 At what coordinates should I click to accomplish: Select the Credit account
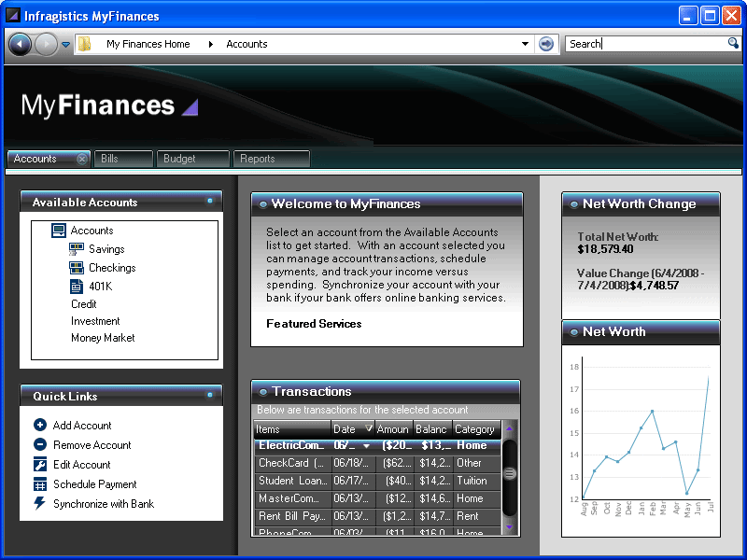pos(84,304)
